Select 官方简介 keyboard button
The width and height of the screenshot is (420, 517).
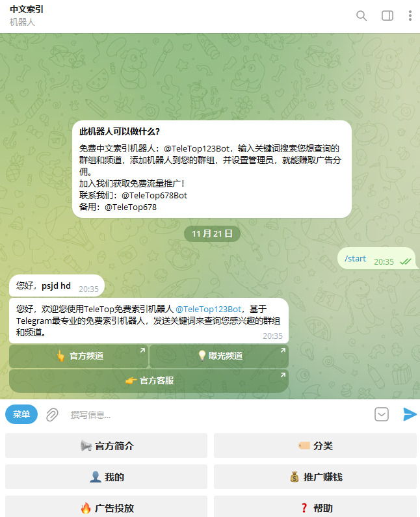tap(106, 445)
